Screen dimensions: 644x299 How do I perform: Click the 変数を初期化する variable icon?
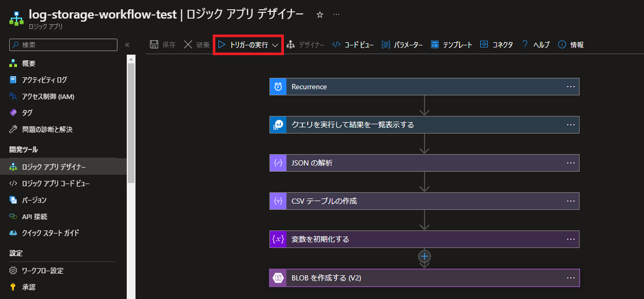point(278,239)
